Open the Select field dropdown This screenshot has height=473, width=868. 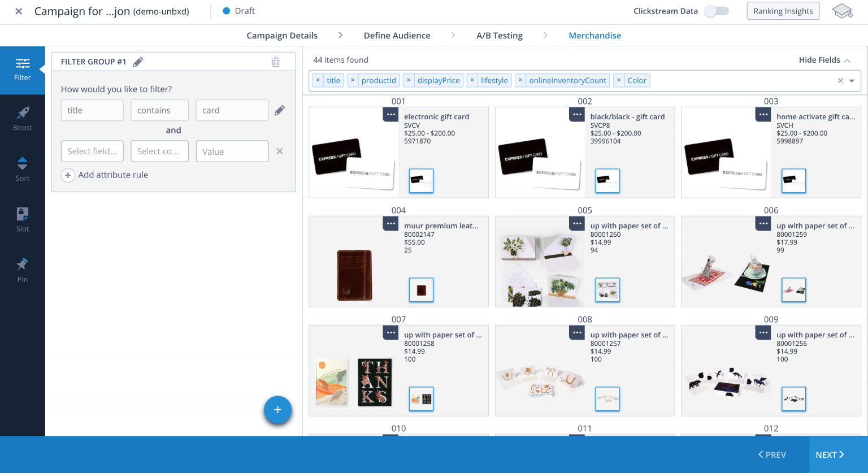click(x=92, y=151)
